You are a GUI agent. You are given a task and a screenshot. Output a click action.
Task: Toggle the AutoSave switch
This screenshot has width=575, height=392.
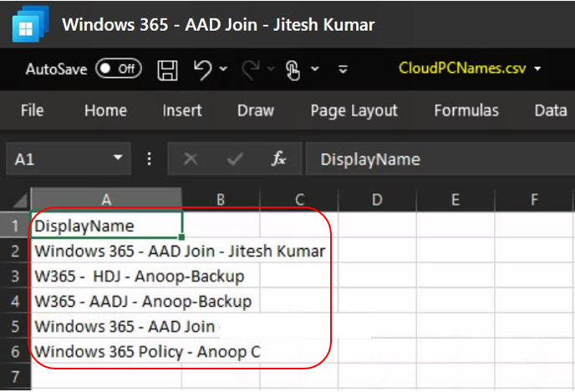(x=119, y=69)
